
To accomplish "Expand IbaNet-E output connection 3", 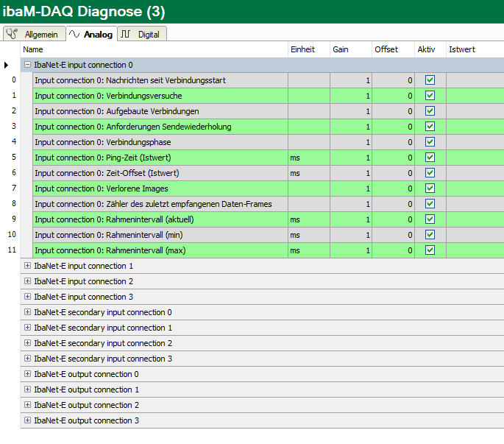I will tap(28, 420).
